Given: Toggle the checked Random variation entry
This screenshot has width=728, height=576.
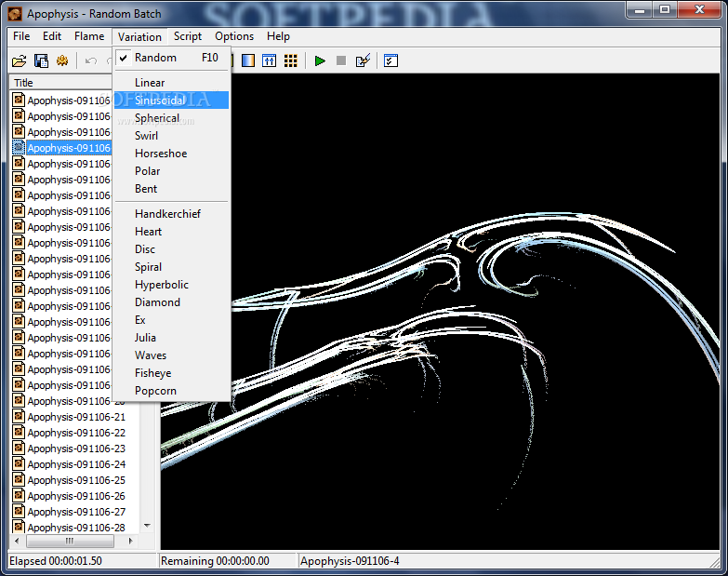Looking at the screenshot, I should pos(172,58).
